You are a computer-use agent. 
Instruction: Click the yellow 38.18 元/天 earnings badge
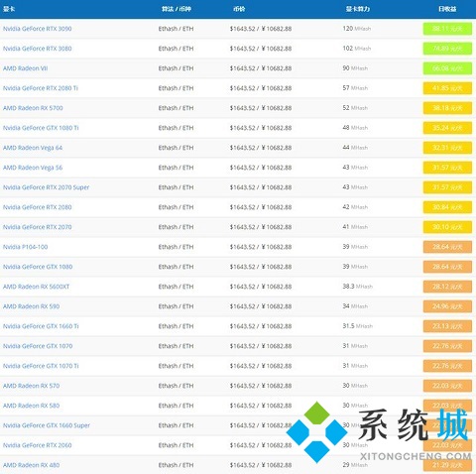pyautogui.click(x=447, y=108)
